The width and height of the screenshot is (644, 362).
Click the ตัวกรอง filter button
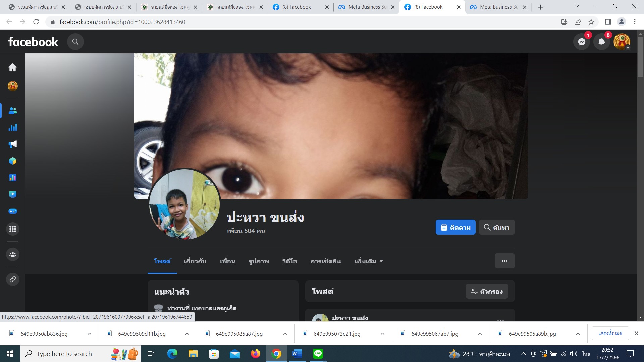487,291
